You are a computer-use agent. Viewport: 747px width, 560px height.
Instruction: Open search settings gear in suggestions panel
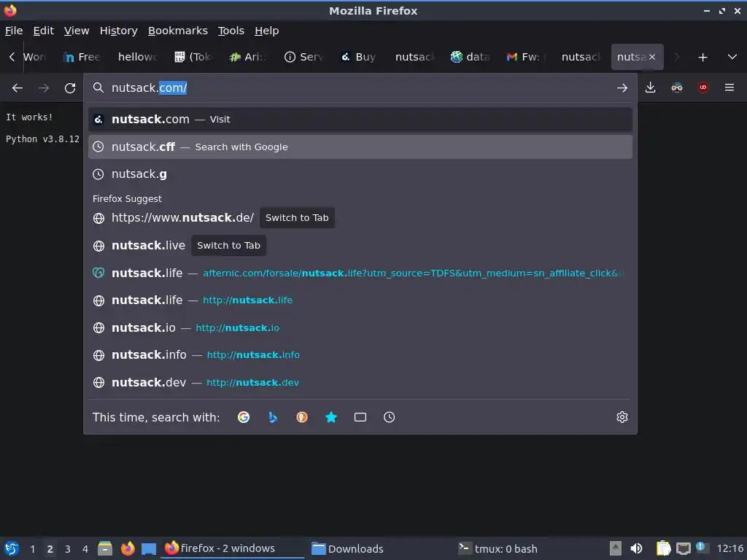tap(622, 417)
